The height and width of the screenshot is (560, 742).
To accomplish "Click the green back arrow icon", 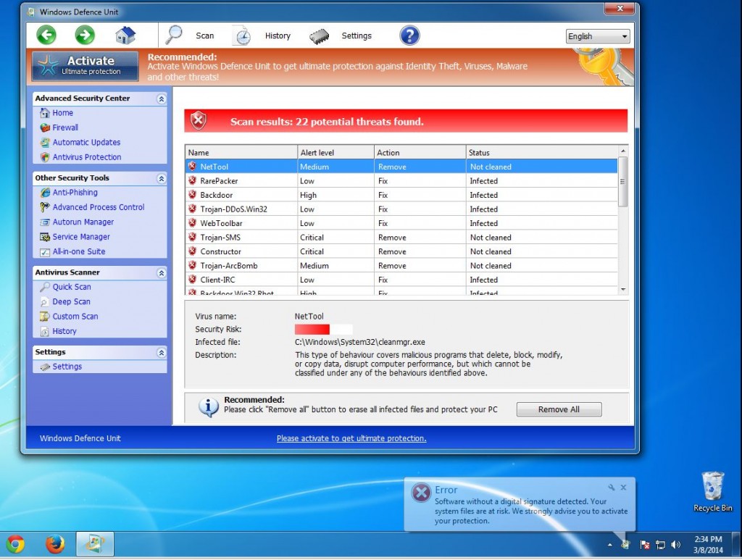I will [x=46, y=35].
